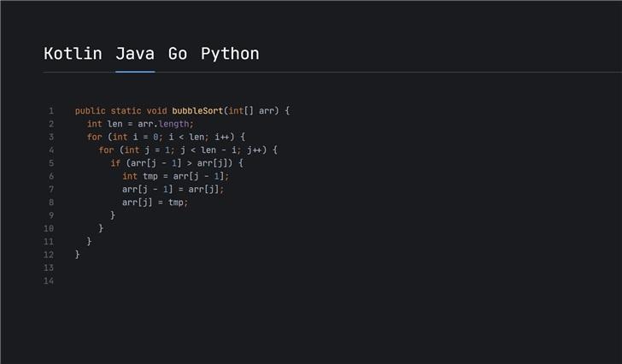The image size is (622, 364).
Task: Click the word public in the code
Action: coord(90,111)
